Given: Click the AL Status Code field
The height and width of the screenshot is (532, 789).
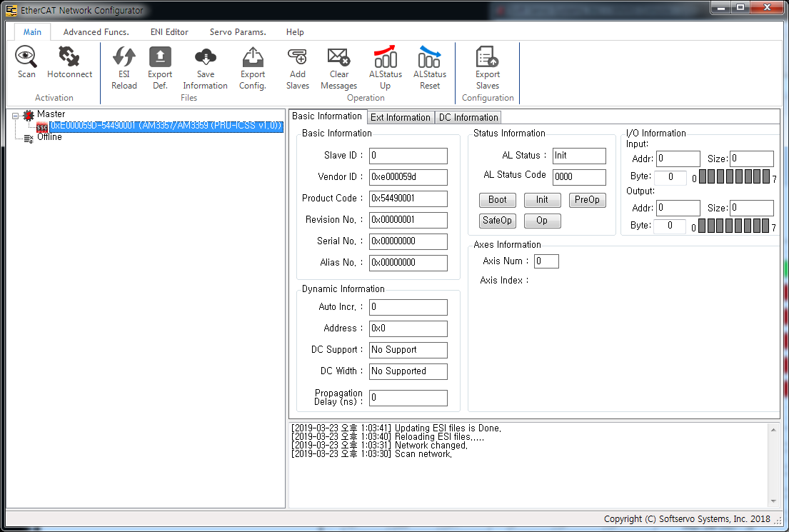Looking at the screenshot, I should 579,177.
